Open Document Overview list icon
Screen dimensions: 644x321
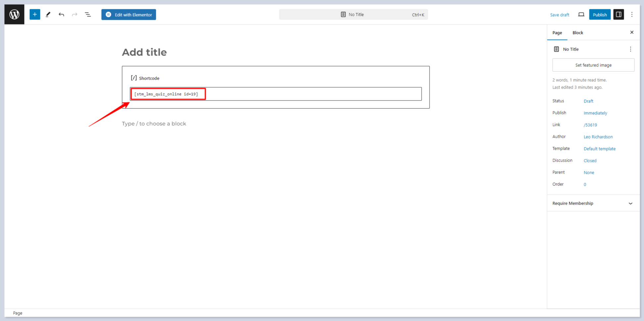pyautogui.click(x=88, y=15)
